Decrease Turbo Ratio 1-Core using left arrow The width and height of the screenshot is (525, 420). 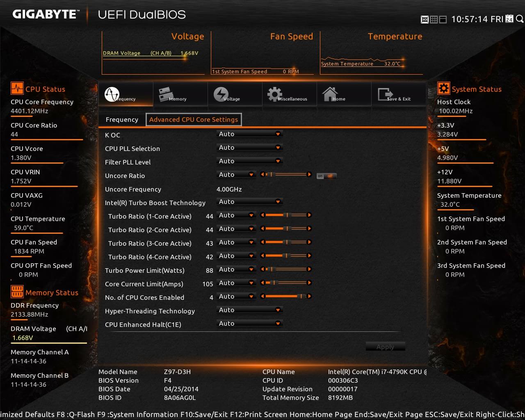262,215
